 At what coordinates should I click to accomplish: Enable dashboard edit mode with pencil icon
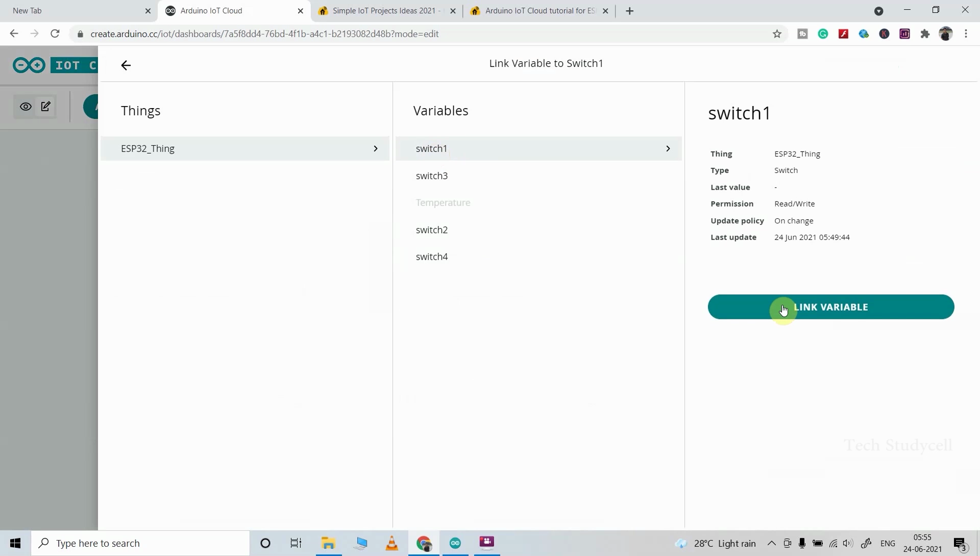(45, 107)
